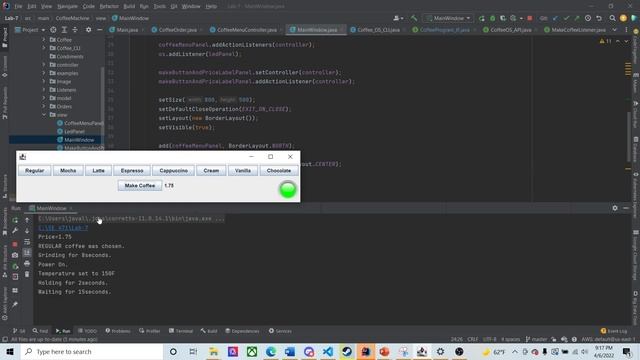Click the Git push arrow icon
The width and height of the screenshot is (640, 360).
click(577, 18)
